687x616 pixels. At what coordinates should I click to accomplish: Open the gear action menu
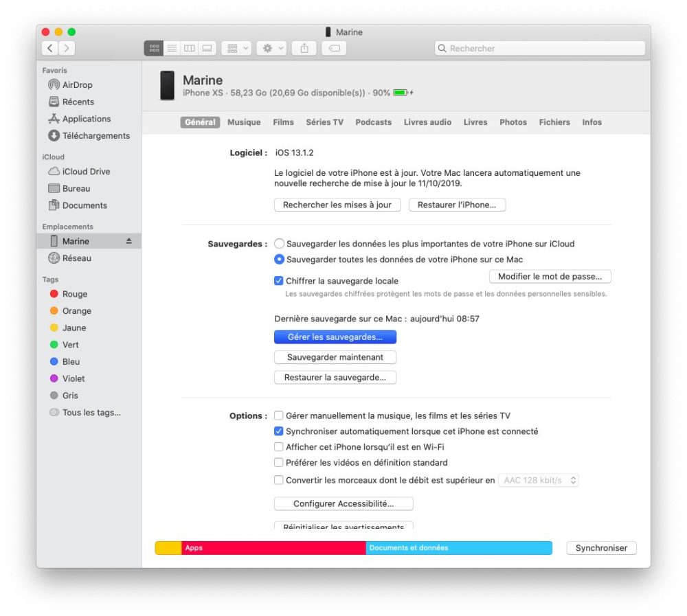tap(271, 48)
